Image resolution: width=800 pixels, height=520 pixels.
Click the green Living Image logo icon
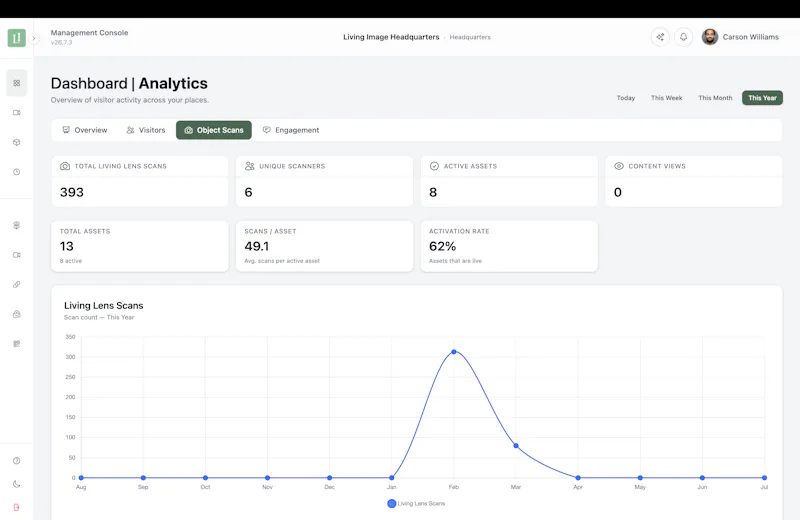(16, 38)
